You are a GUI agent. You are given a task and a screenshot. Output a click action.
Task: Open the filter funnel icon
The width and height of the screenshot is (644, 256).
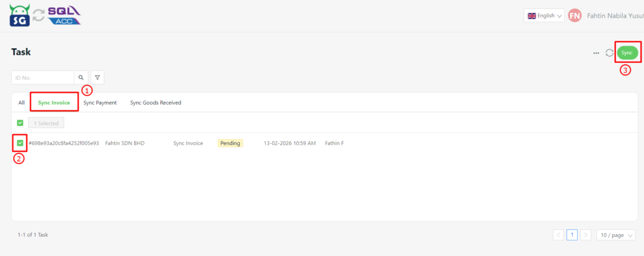(97, 78)
